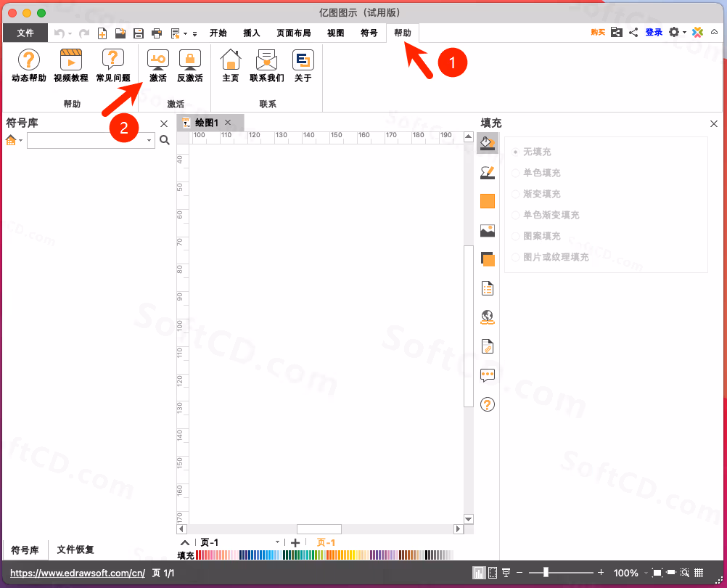Select the fill paint bucket panel icon
The image size is (727, 588).
tap(488, 143)
